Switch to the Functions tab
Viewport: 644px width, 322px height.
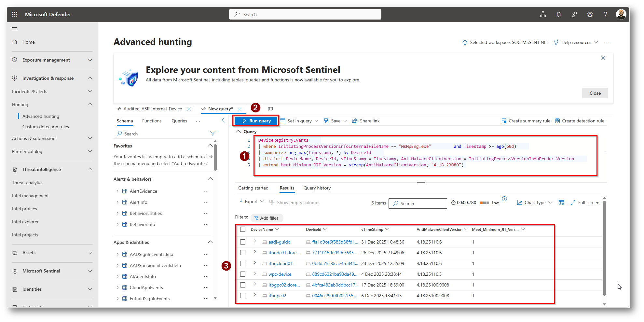point(152,121)
